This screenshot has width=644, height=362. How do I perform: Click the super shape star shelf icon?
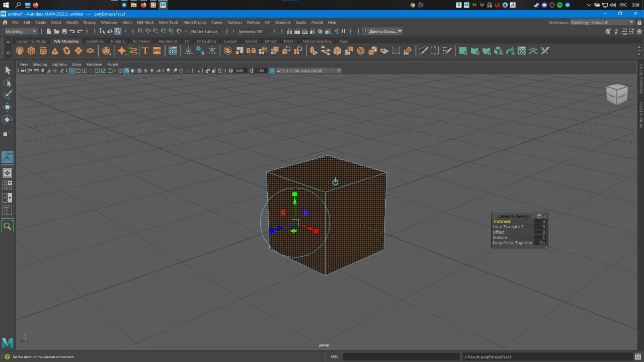(122, 51)
